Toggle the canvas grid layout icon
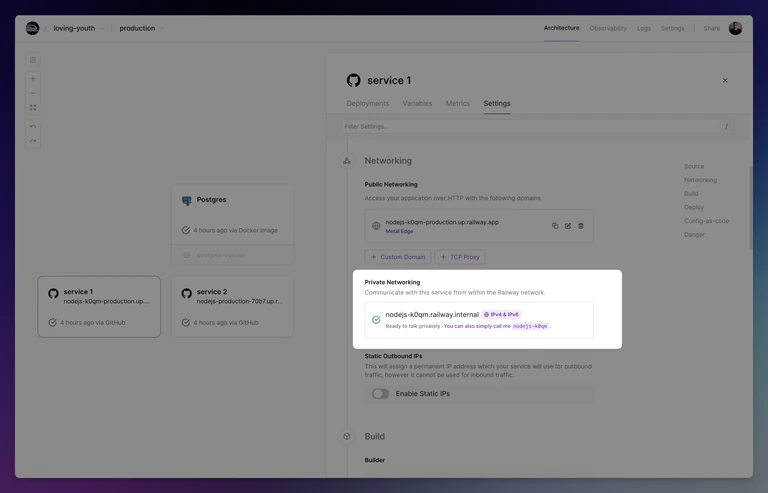Screen dimensions: 768x493 click(33, 60)
